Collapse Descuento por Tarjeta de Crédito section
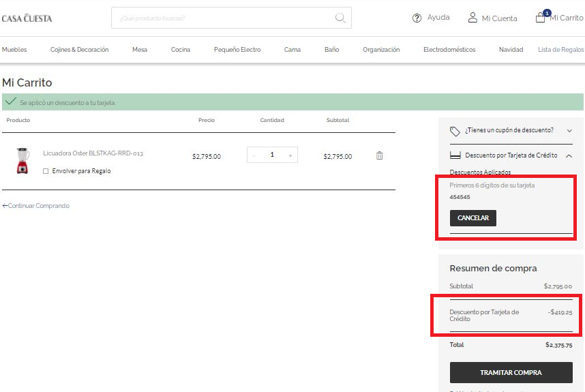This screenshot has height=392, width=585. (x=569, y=155)
